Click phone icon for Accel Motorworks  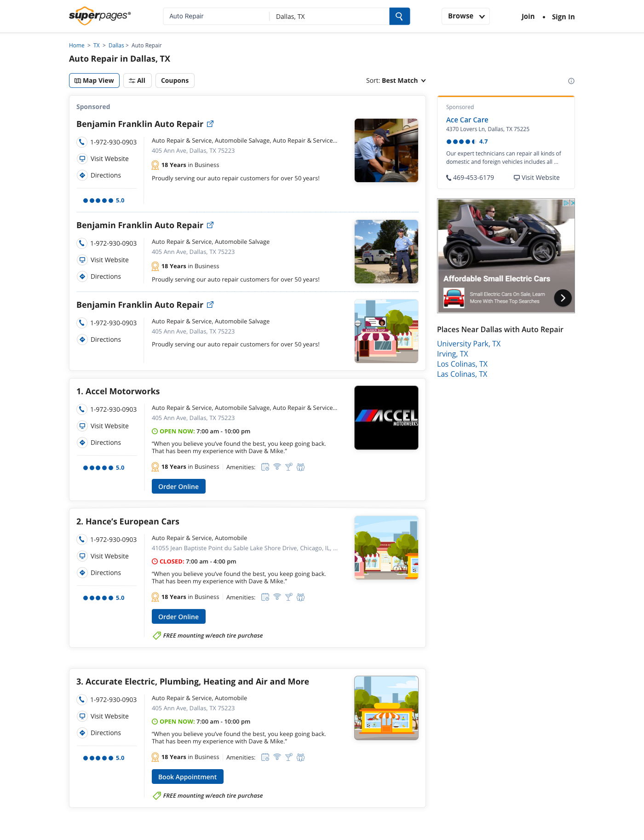coord(82,409)
